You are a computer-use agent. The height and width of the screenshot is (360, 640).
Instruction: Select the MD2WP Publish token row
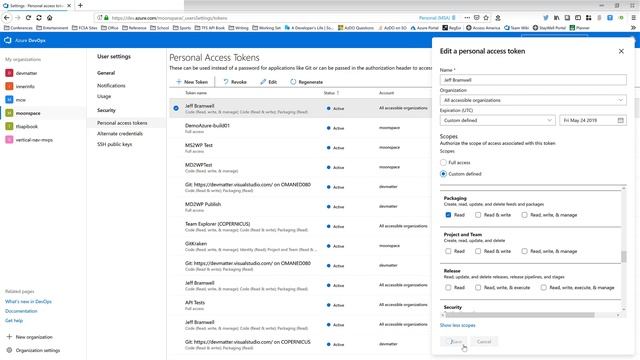(x=300, y=207)
